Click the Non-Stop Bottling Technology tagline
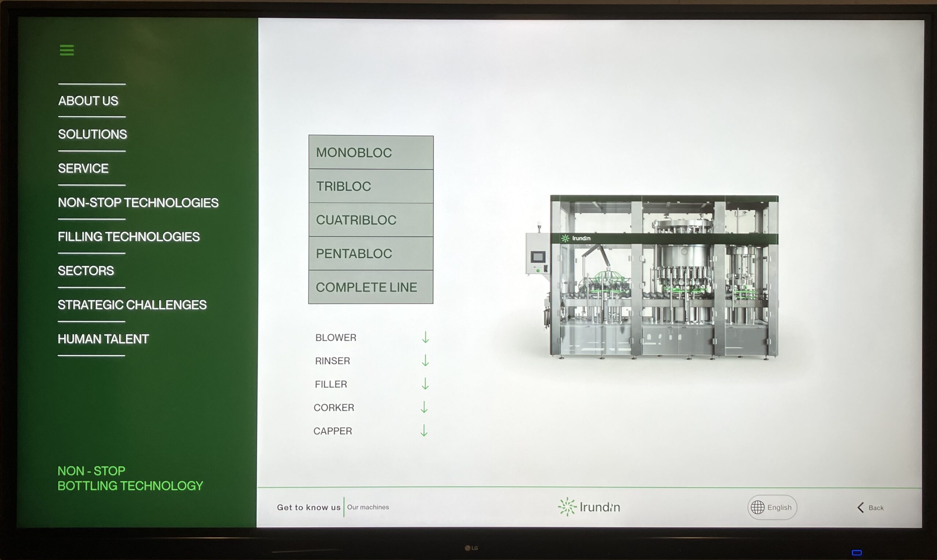 [x=130, y=478]
